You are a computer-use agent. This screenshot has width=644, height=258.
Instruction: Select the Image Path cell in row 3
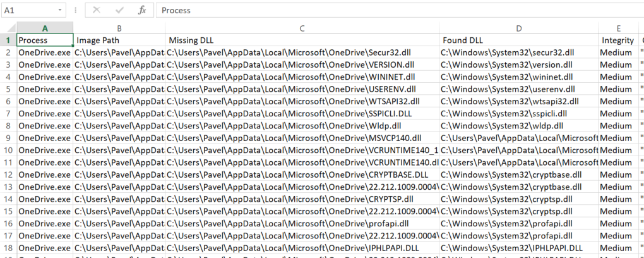click(x=119, y=64)
